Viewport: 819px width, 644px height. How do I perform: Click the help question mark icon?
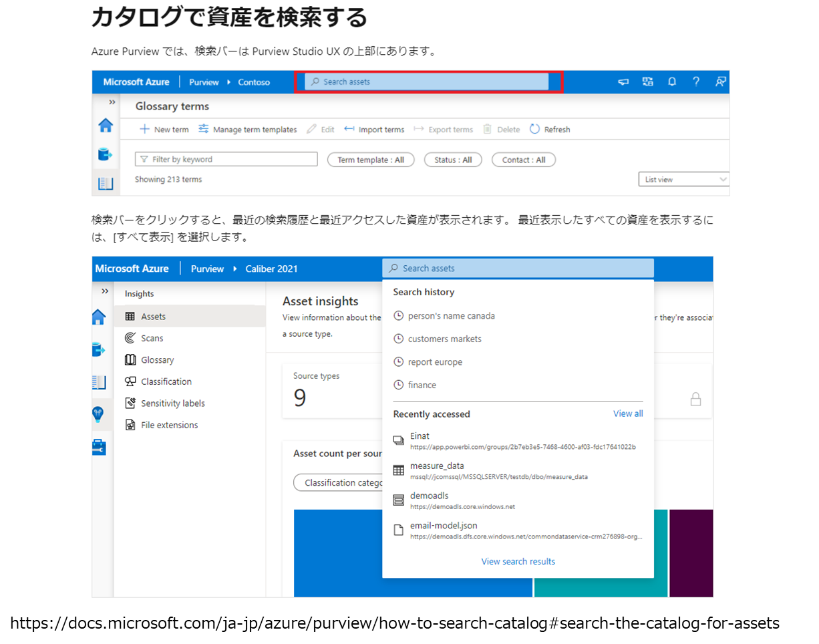[x=696, y=82]
